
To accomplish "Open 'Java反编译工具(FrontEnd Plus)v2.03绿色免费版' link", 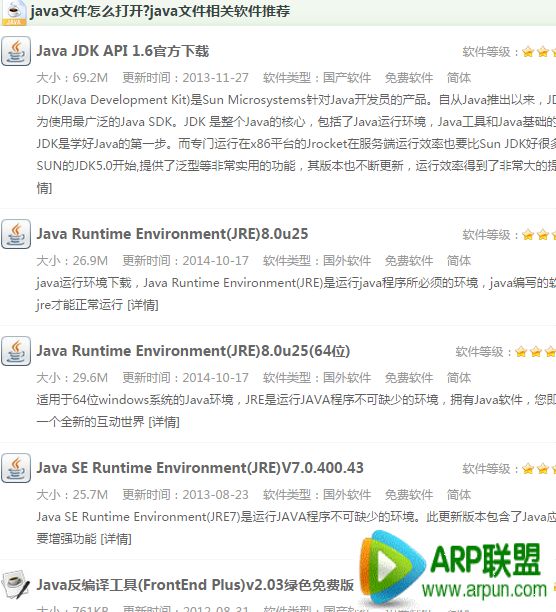I will (195, 585).
